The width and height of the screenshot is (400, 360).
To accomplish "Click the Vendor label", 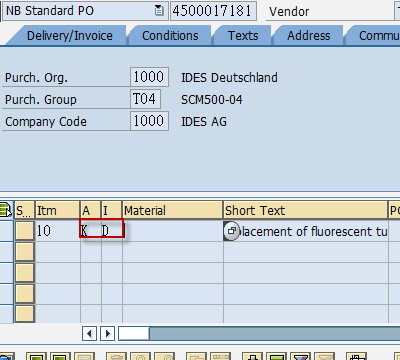I will tap(289, 12).
